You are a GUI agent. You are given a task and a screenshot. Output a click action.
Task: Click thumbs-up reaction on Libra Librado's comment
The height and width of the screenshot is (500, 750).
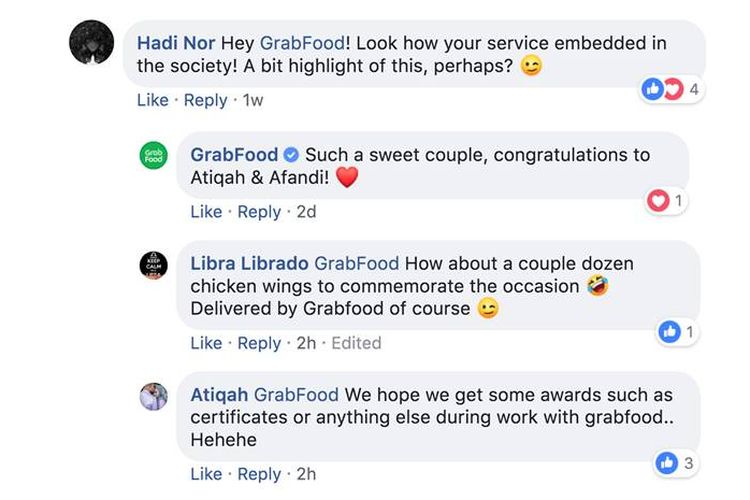pos(670,332)
